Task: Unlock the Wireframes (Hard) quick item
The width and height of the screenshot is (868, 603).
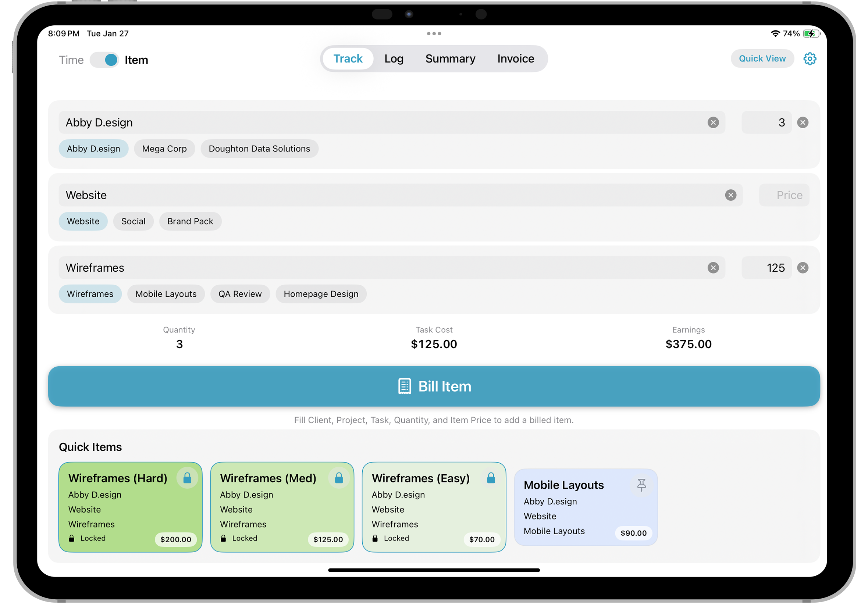Action: tap(187, 478)
